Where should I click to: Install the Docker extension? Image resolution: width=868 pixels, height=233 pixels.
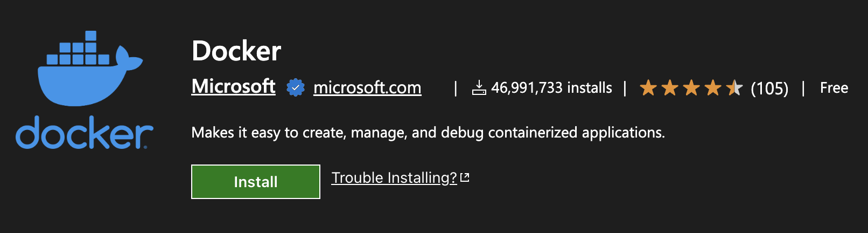256,182
